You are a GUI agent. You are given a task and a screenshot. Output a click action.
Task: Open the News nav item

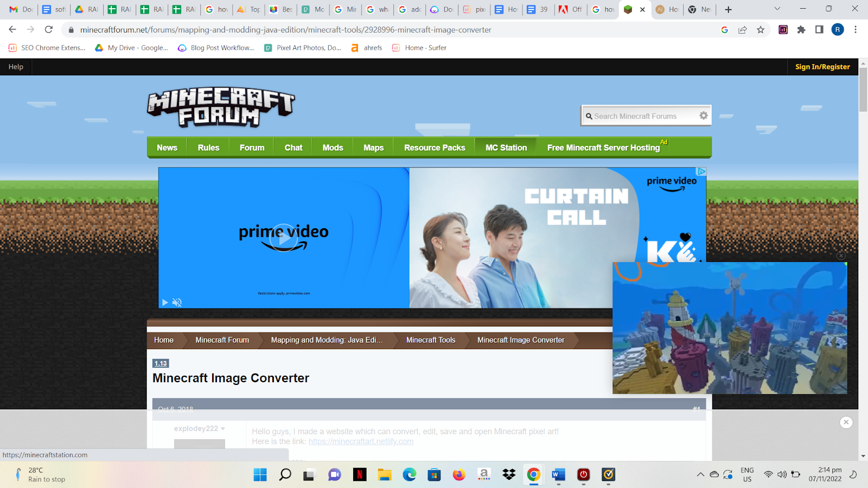[167, 147]
